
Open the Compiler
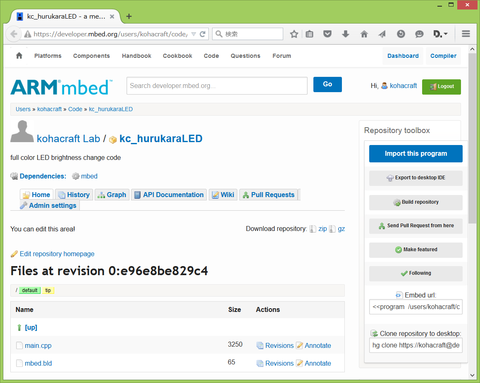[x=443, y=56]
